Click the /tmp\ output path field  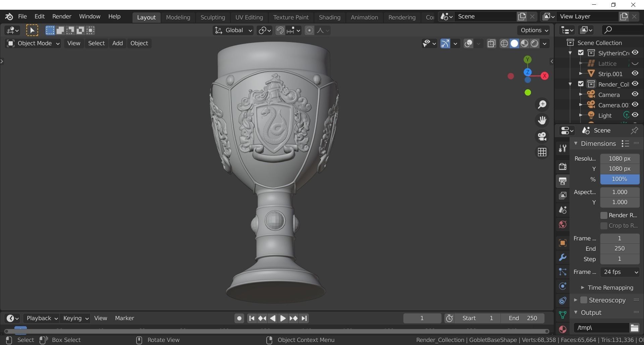click(x=601, y=328)
